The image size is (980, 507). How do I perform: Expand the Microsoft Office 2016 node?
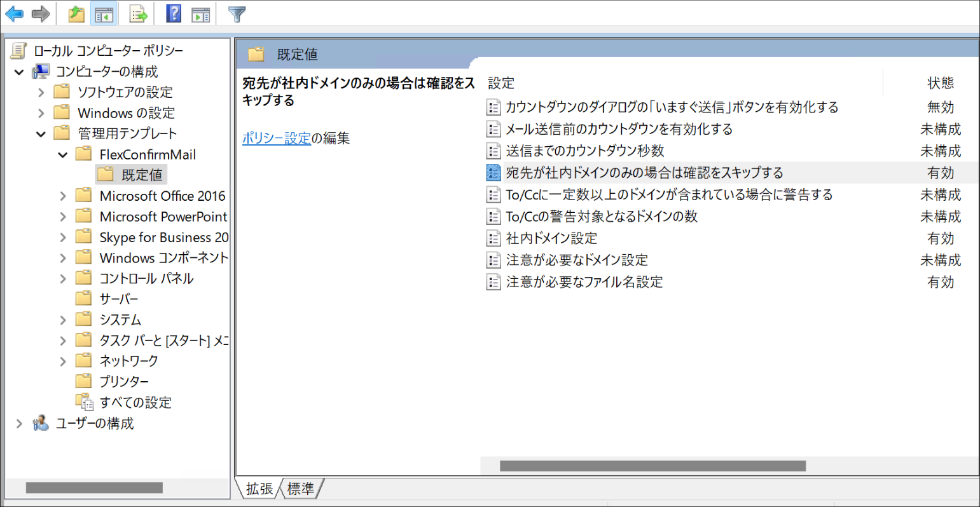pos(62,196)
